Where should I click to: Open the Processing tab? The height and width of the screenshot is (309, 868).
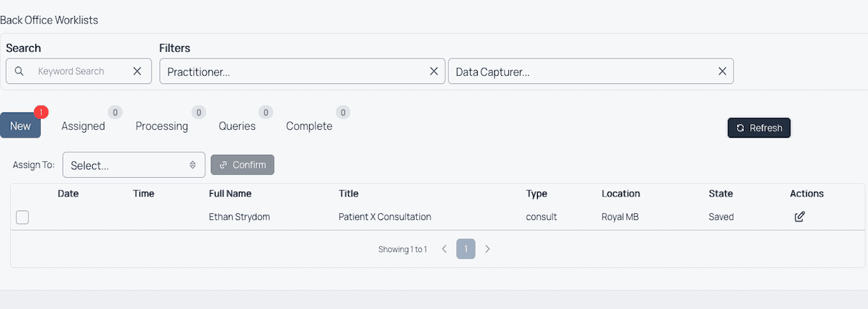[162, 126]
